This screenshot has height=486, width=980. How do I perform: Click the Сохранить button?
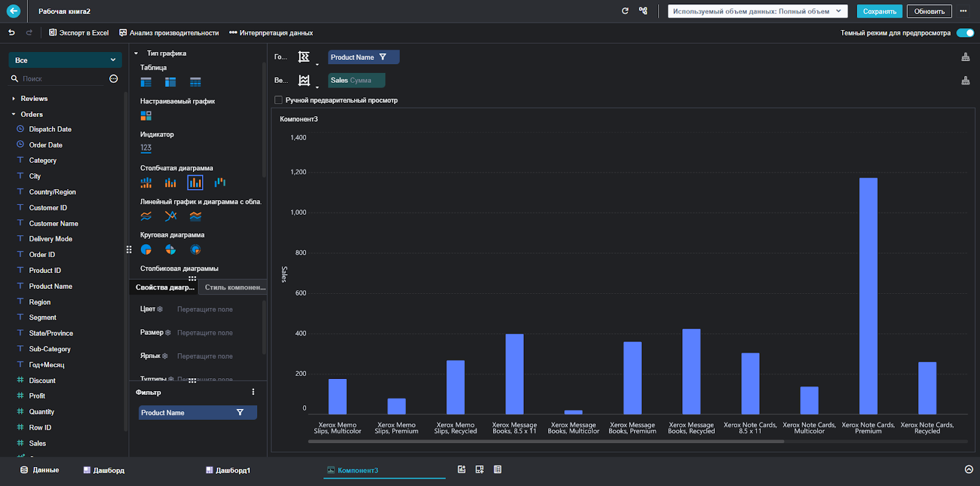coord(880,11)
